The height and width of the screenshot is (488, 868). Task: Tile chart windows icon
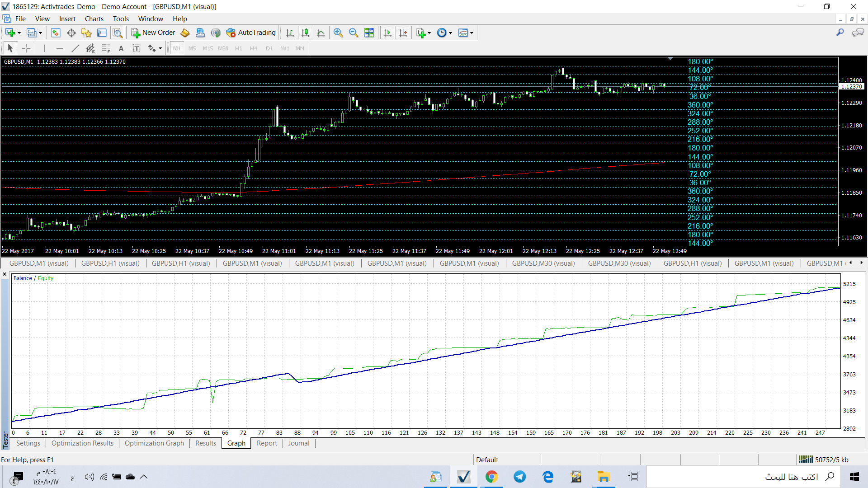[369, 33]
